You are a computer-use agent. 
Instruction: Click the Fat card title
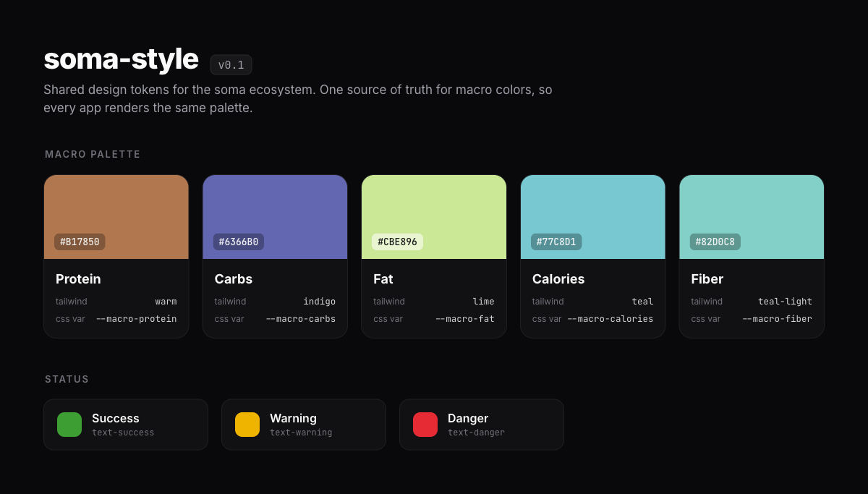pos(383,279)
